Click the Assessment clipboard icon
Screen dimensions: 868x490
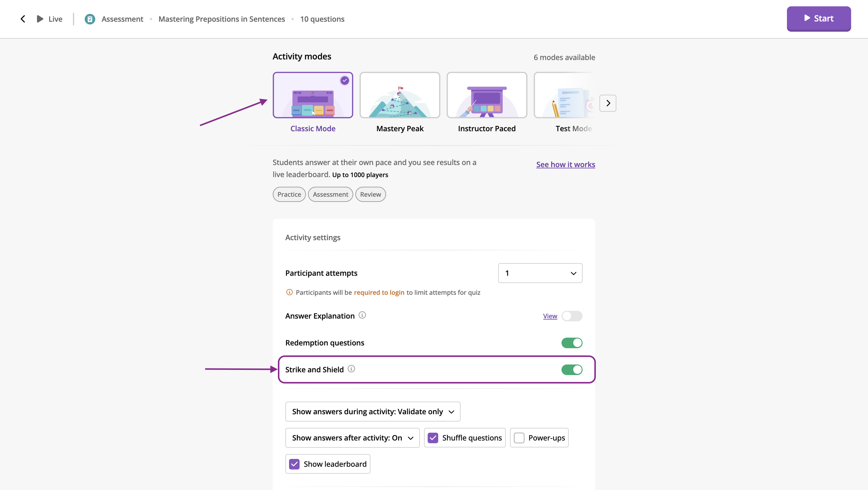tap(90, 19)
